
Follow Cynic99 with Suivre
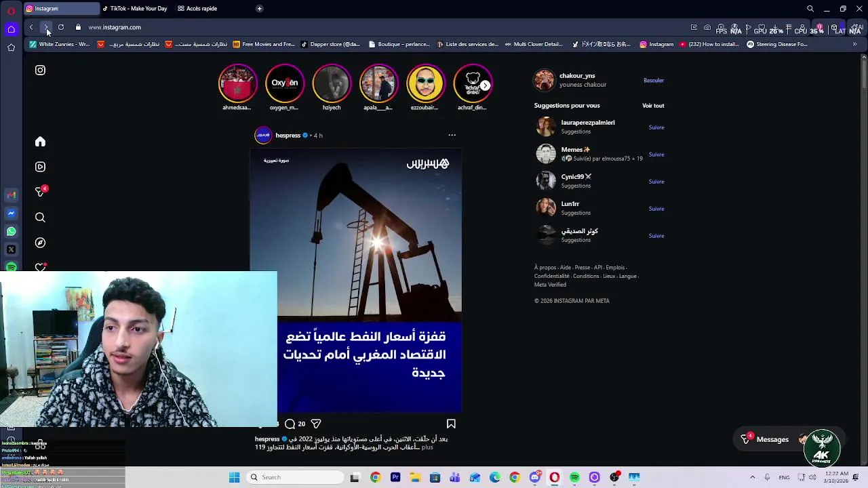point(656,182)
